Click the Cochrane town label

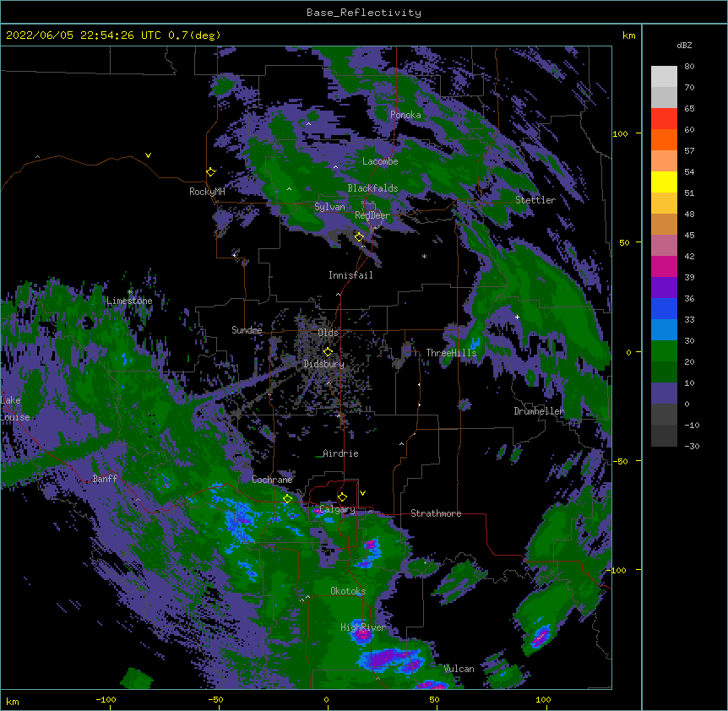coord(272,480)
